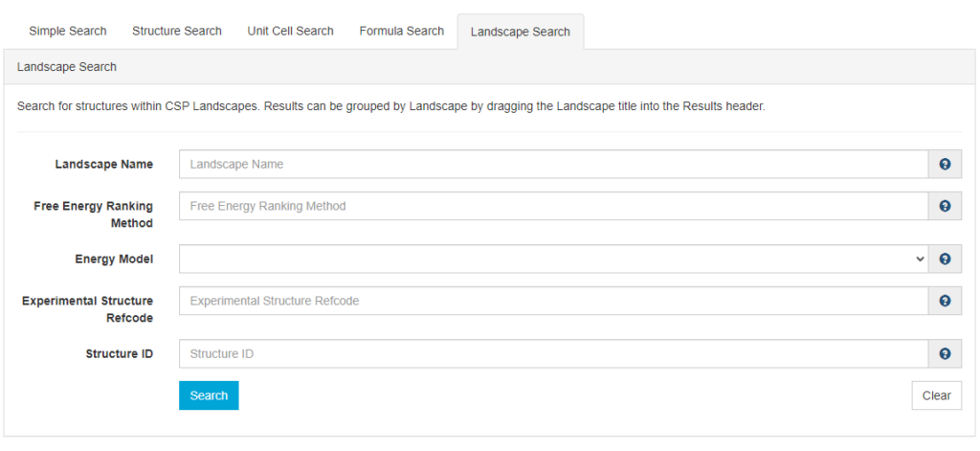980x451 pixels.
Task: Click the bold Landscape Name label
Action: pyautogui.click(x=103, y=164)
